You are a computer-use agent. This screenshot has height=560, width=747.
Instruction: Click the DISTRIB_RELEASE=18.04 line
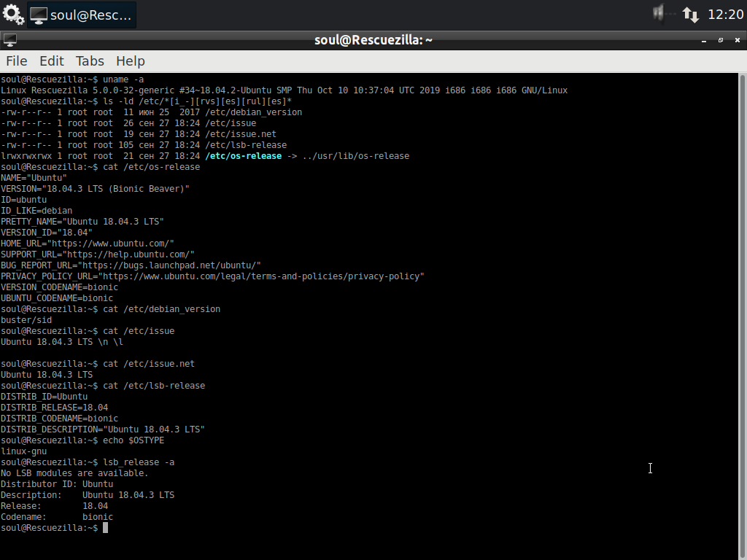tap(54, 408)
